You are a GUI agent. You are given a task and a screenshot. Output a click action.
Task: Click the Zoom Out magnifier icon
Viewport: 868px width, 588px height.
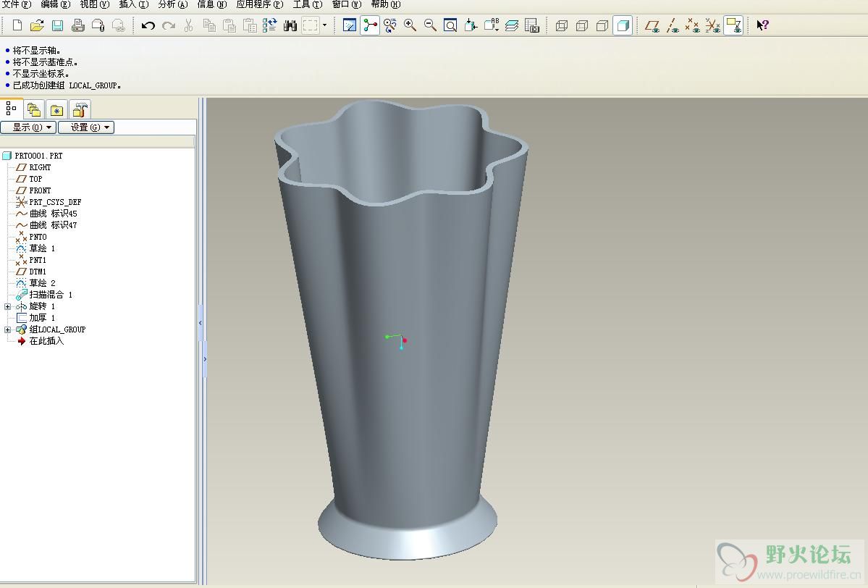(430, 25)
